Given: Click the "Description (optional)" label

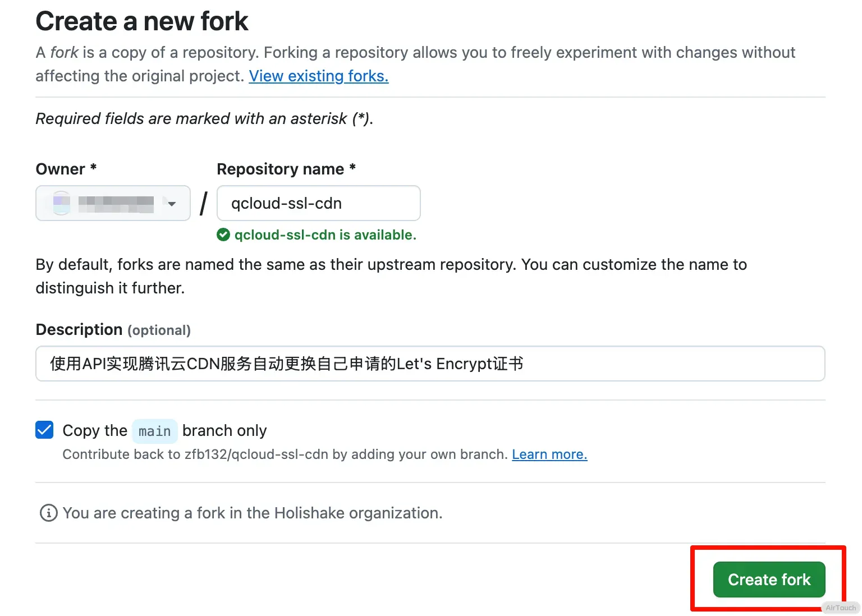Looking at the screenshot, I should click(113, 330).
